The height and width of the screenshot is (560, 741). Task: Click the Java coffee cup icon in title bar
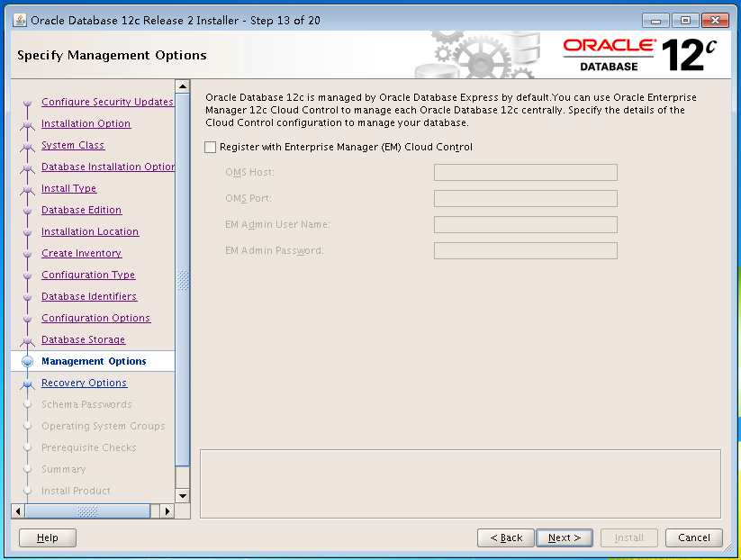[20, 19]
